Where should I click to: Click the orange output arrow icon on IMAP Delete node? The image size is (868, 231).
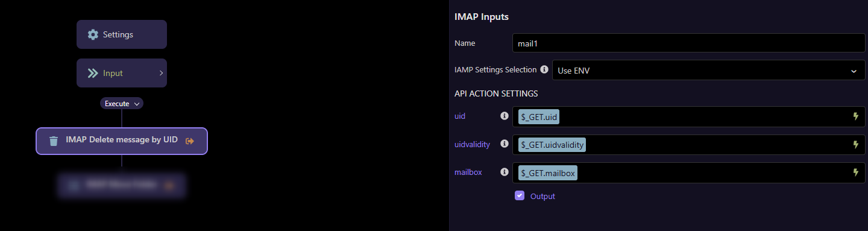point(190,141)
